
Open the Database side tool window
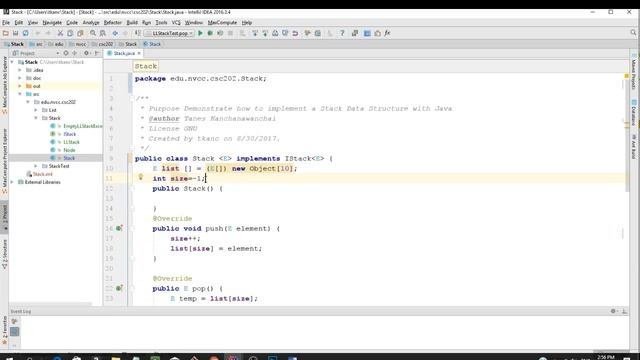(633, 113)
